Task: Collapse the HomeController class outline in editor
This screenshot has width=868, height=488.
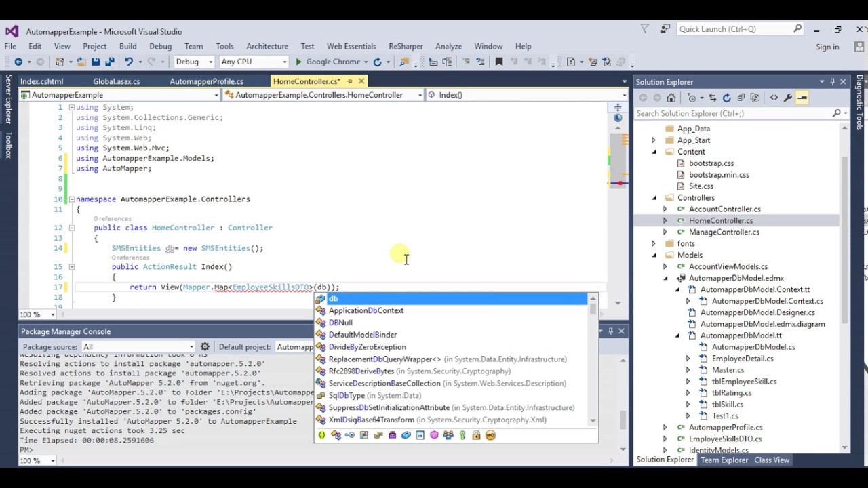Action: tap(72, 228)
